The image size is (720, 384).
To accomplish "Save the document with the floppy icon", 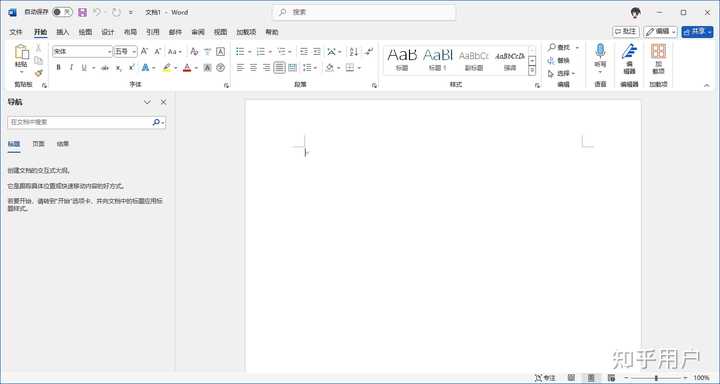I will click(x=83, y=12).
